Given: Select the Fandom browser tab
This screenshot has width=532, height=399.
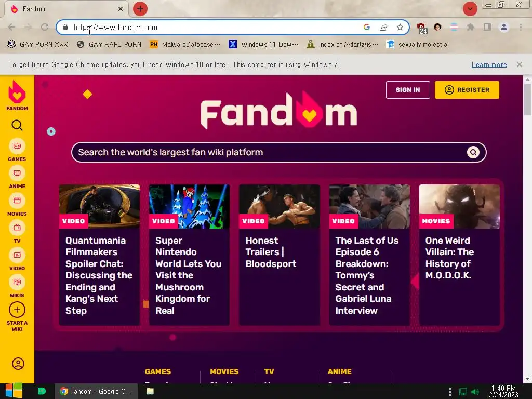Looking at the screenshot, I should click(66, 9).
